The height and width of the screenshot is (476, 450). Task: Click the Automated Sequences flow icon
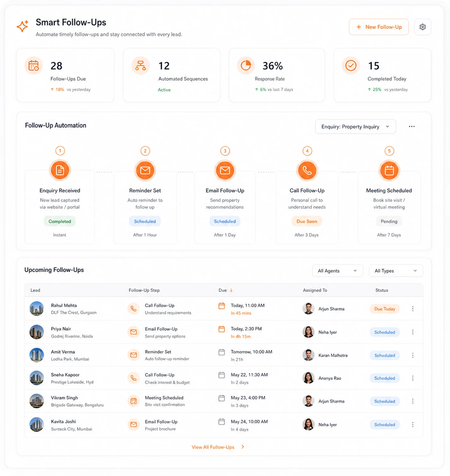[140, 66]
